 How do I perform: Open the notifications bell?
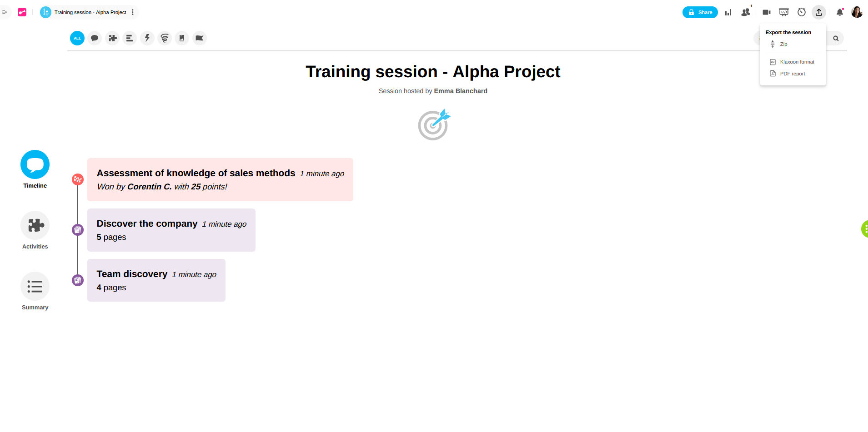pyautogui.click(x=840, y=12)
